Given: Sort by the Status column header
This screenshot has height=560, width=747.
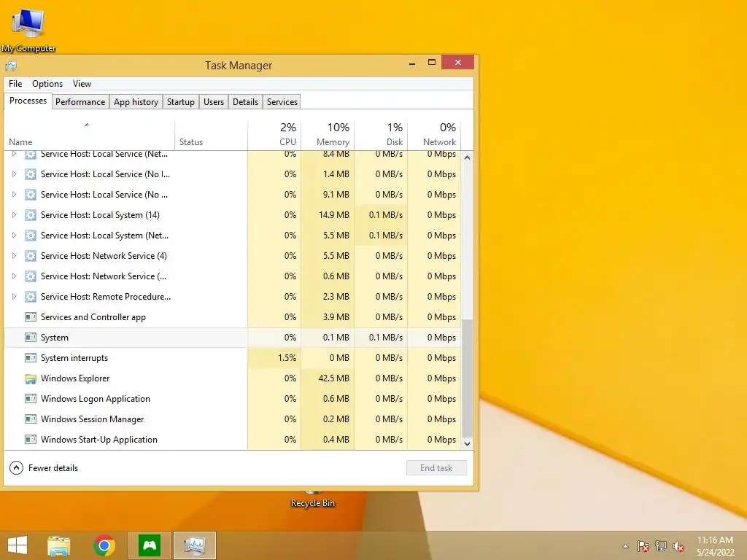Looking at the screenshot, I should click(x=211, y=135).
